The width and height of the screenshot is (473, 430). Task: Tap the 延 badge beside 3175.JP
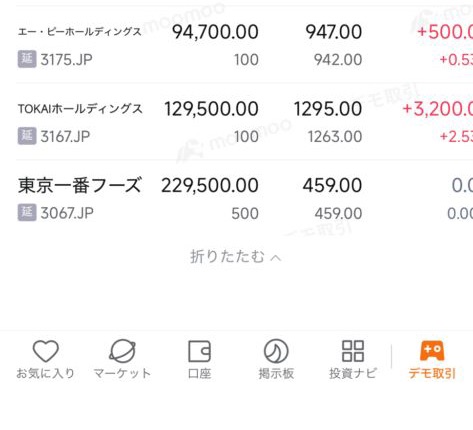pyautogui.click(x=27, y=59)
